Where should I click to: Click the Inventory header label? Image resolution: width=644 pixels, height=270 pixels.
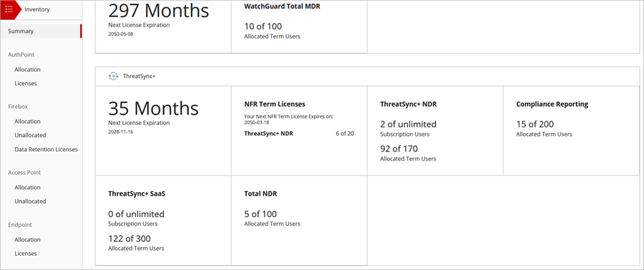[37, 9]
